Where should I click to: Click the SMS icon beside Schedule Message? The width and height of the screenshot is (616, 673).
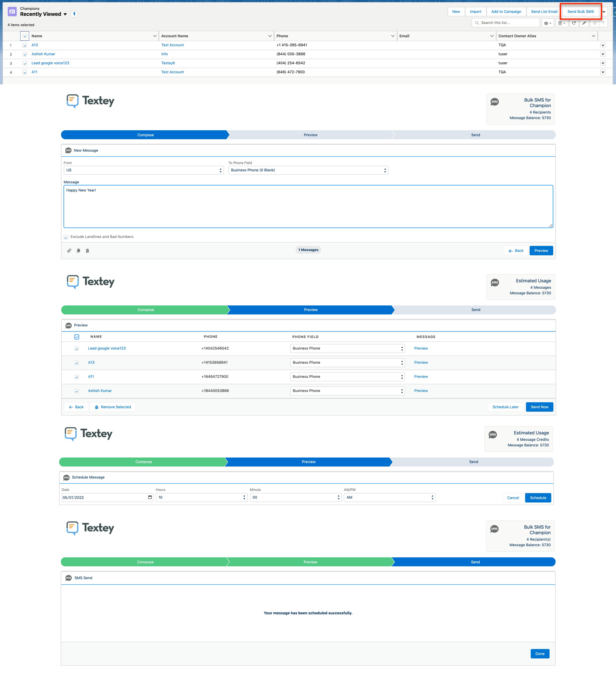coord(66,477)
